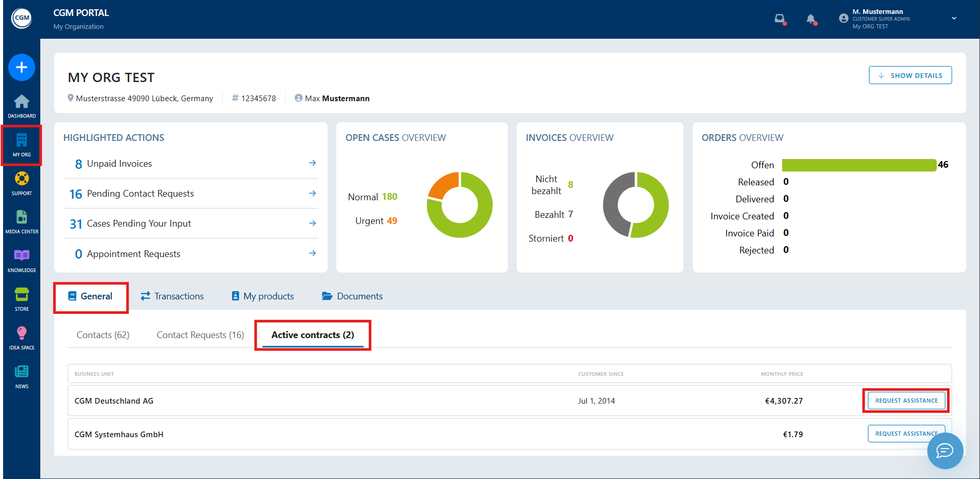Open the Contact Requests (16) sub-tab

click(200, 335)
